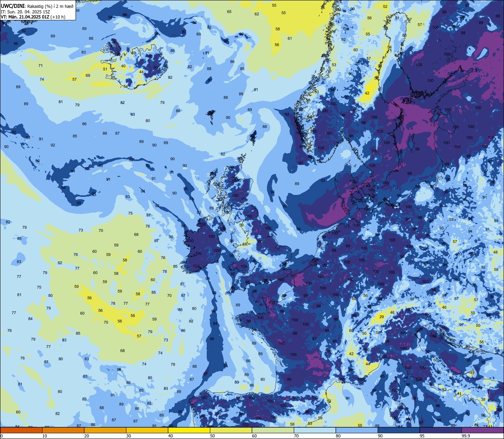Viewport: 504px width, 439px height.
Task: Click the purple legend swatch above 99.9%
Action: click(482, 430)
